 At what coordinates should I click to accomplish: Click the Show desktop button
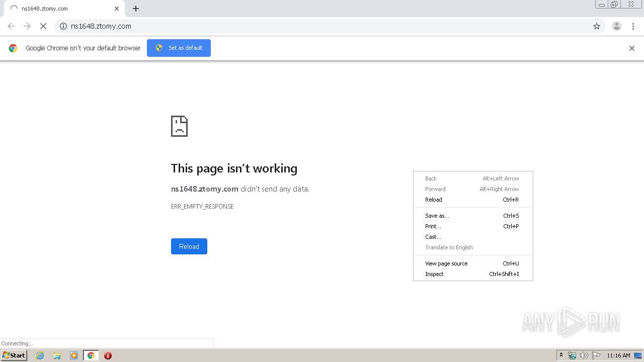click(x=638, y=355)
